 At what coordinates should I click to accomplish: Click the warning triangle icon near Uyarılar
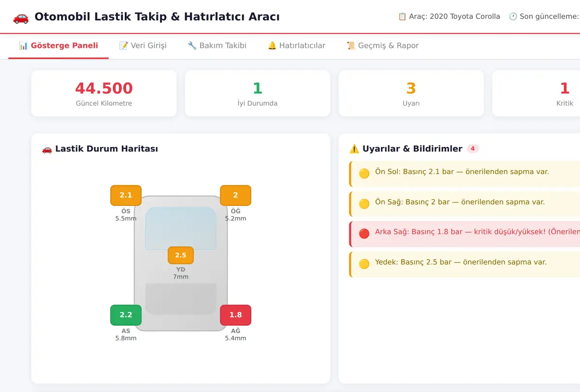click(x=354, y=149)
